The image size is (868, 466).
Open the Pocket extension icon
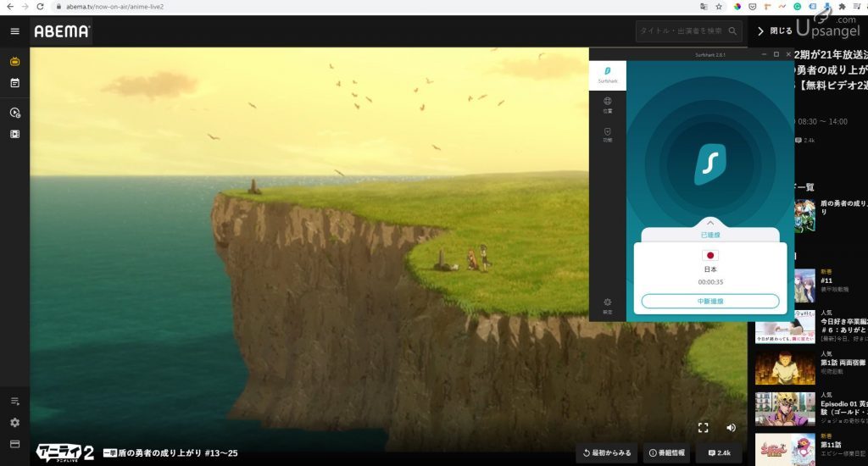[753, 7]
